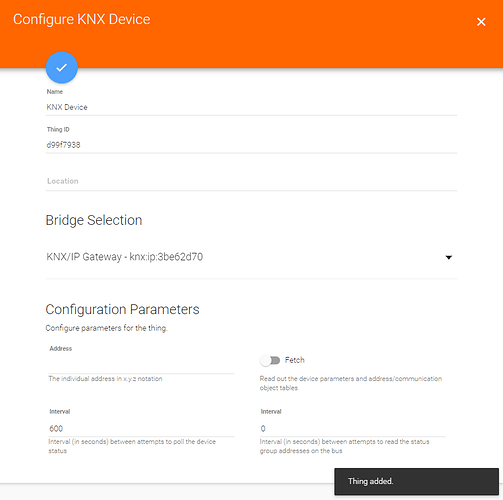Click the status read Interval field showing 0
503x500 pixels.
point(353,429)
